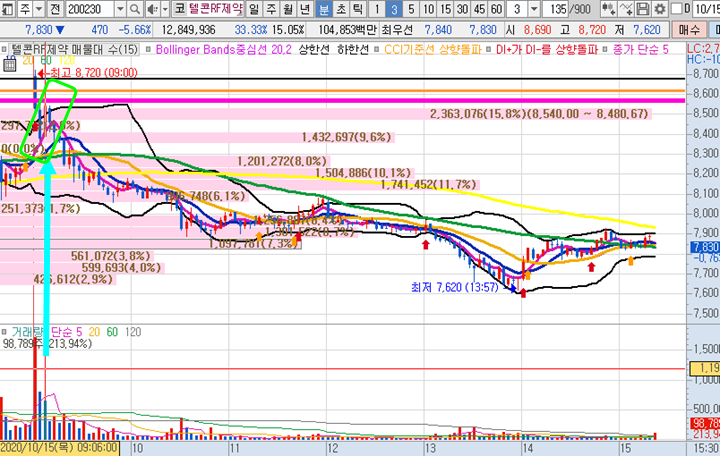
Task: Choose 30 minute interval button
Action: [462, 8]
